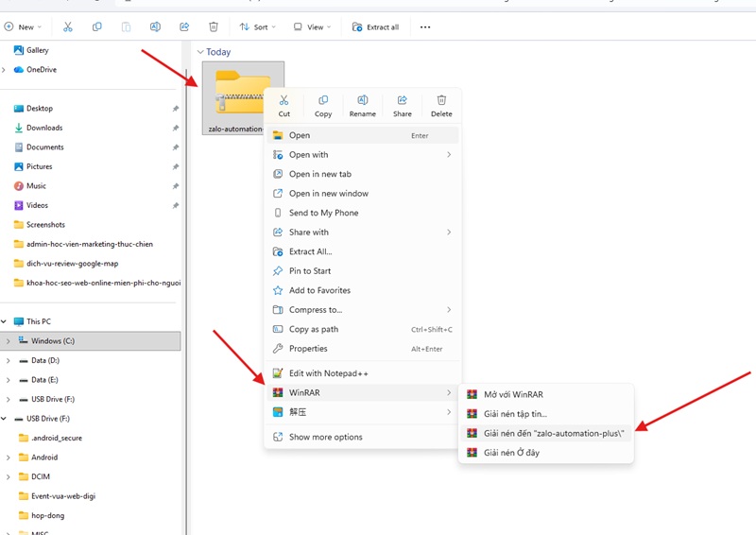756x535 pixels.
Task: Click Share in the context menu header
Action: 403,106
